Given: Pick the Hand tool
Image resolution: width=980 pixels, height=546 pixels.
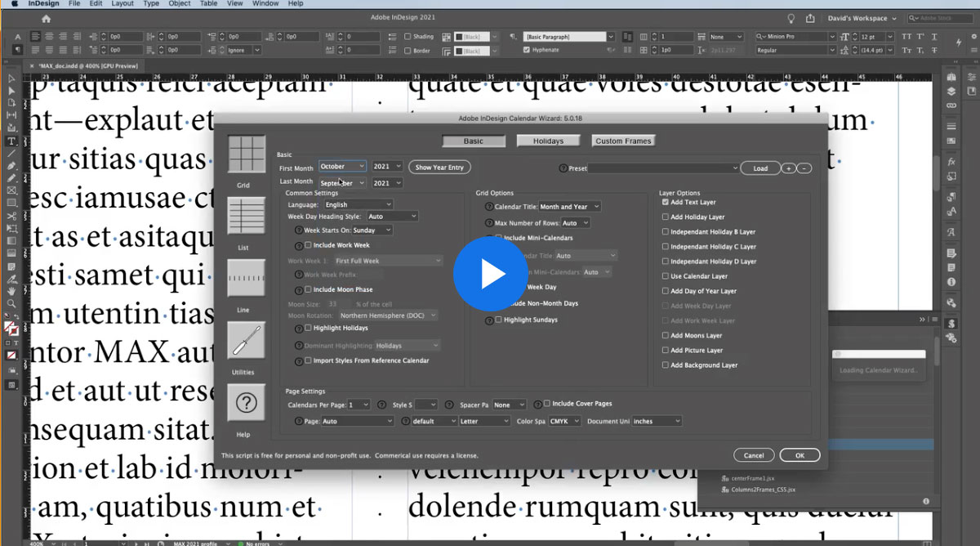Looking at the screenshot, I should pyautogui.click(x=11, y=291).
